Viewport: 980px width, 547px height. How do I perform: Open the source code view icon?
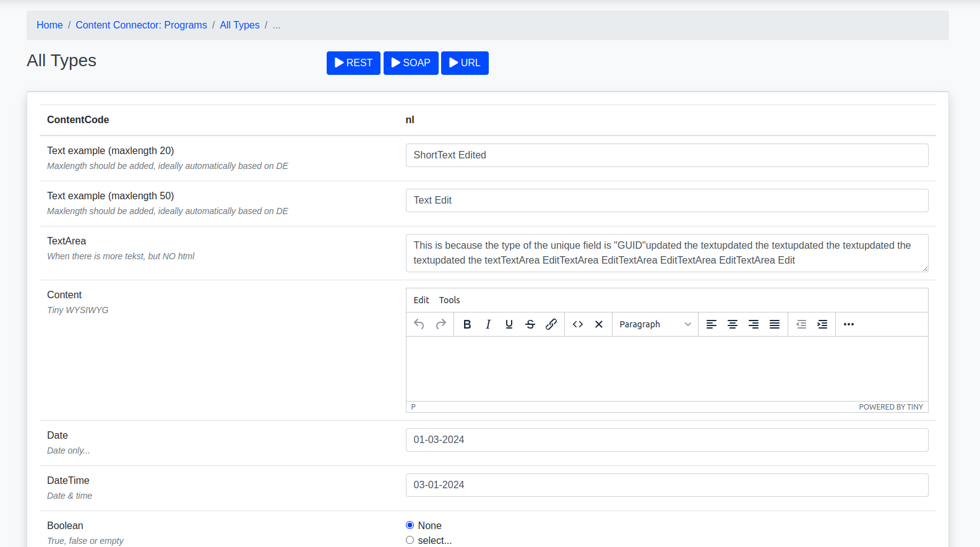(x=578, y=324)
